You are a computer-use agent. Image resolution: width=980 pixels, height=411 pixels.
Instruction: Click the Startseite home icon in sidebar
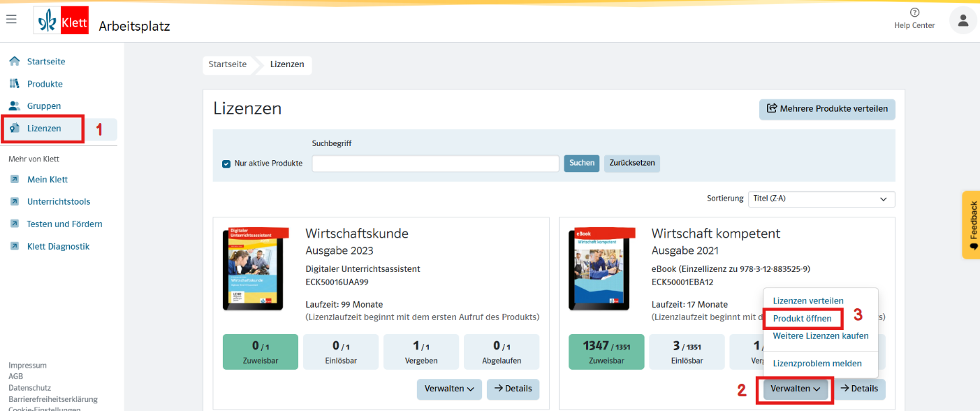[x=15, y=62]
